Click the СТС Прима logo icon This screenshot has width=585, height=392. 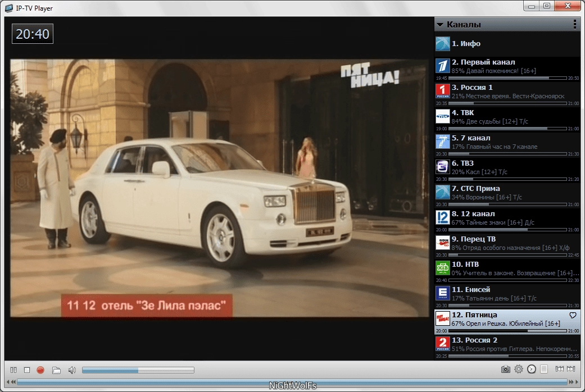point(443,193)
